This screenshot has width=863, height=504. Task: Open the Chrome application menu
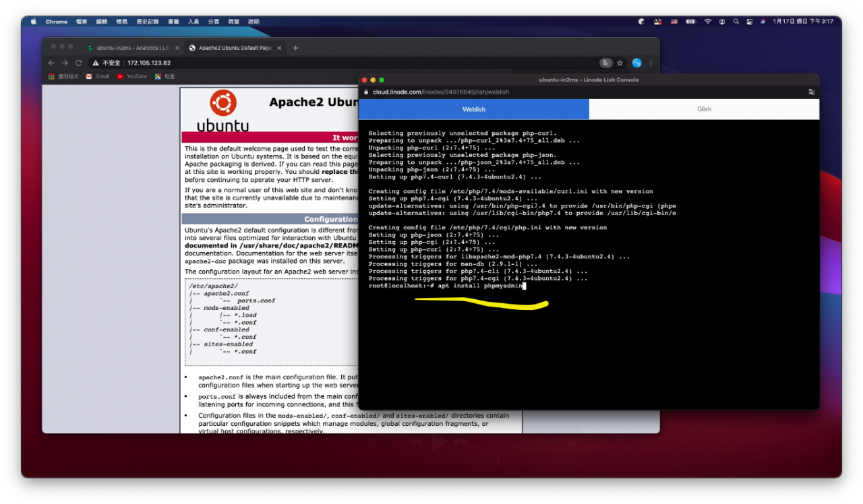pos(57,22)
